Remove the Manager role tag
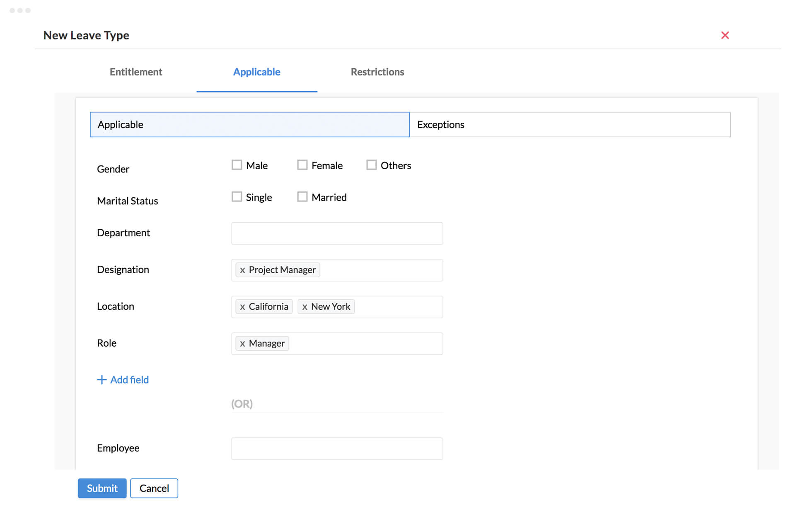 (x=243, y=343)
